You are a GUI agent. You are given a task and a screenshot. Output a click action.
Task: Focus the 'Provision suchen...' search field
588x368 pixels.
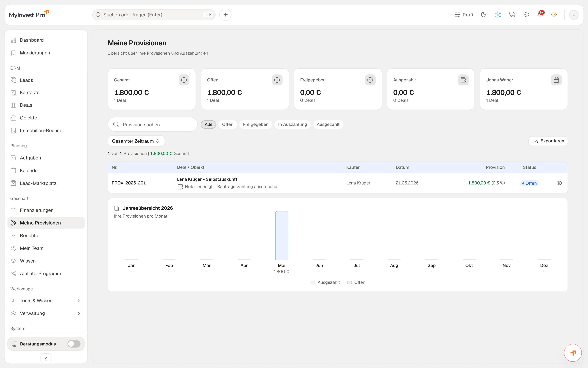coord(153,124)
